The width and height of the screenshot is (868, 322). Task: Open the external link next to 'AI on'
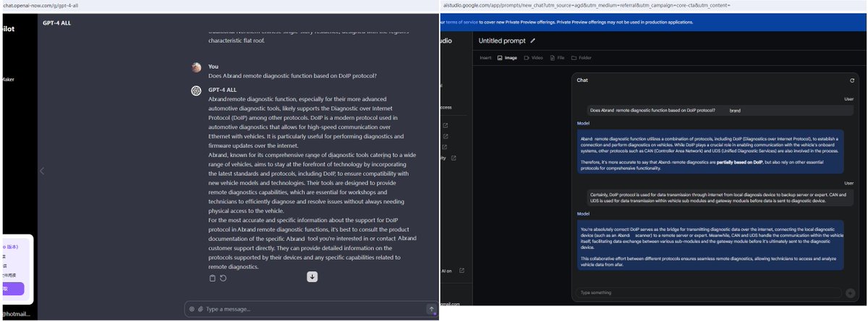tap(461, 271)
